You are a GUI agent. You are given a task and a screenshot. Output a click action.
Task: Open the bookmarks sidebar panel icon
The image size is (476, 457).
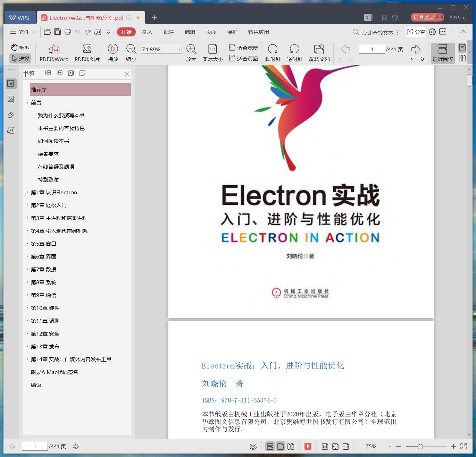click(11, 83)
